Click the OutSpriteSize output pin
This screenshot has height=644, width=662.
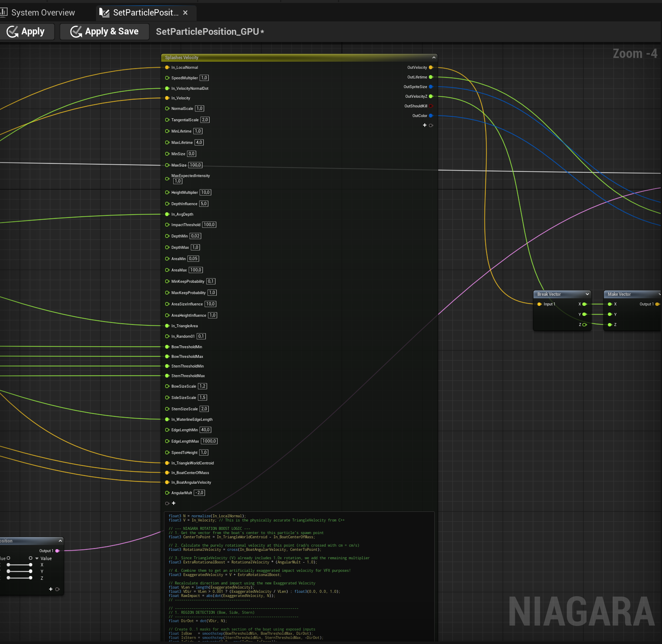click(431, 87)
